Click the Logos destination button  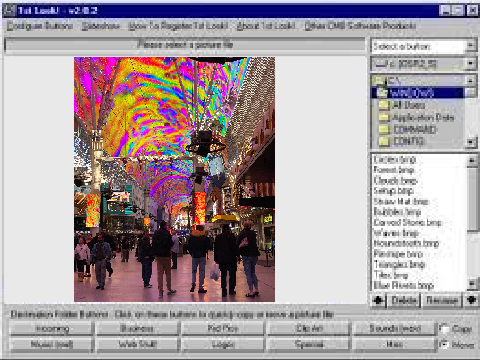click(x=223, y=344)
